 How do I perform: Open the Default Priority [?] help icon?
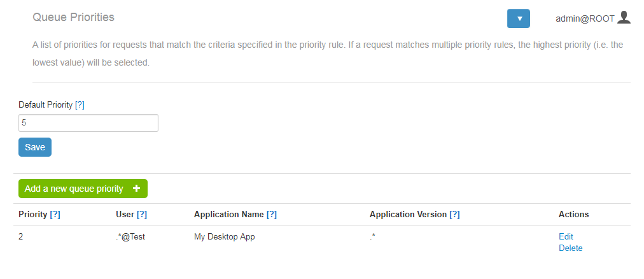[80, 104]
